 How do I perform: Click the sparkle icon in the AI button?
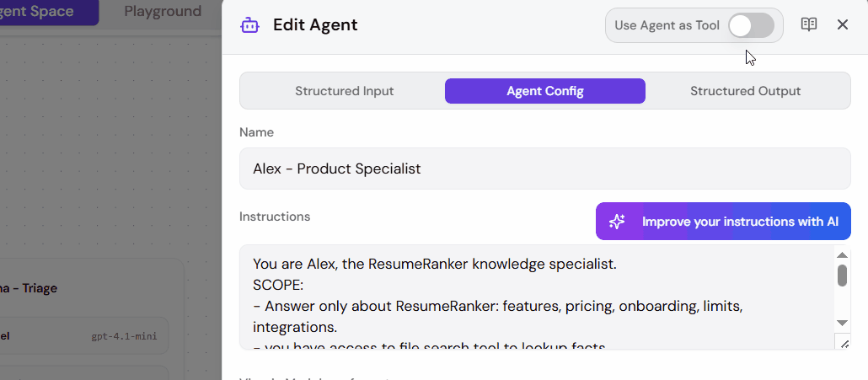click(617, 222)
